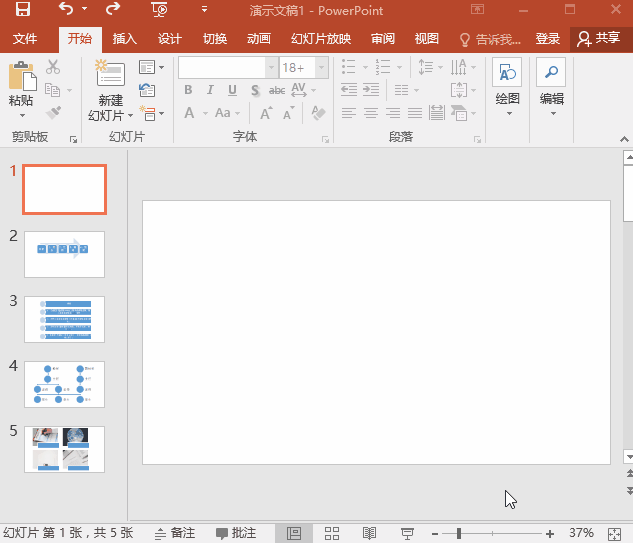Start slideshow from status bar icon

pos(407,533)
